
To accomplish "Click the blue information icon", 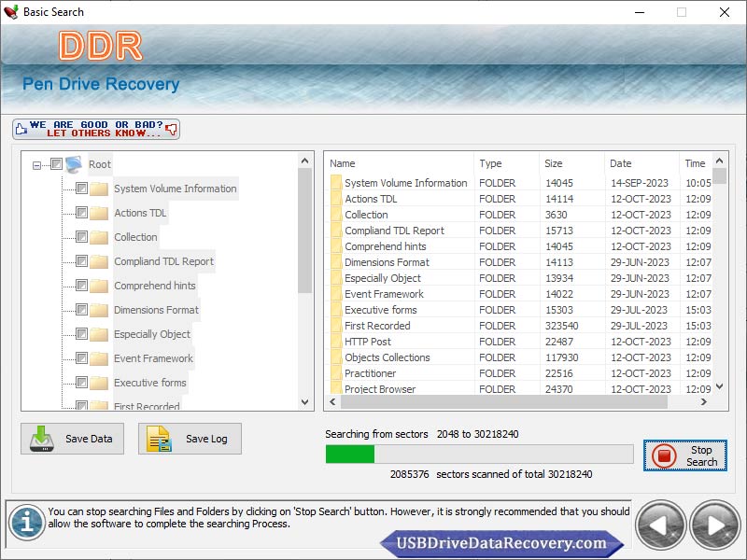I will (x=27, y=523).
